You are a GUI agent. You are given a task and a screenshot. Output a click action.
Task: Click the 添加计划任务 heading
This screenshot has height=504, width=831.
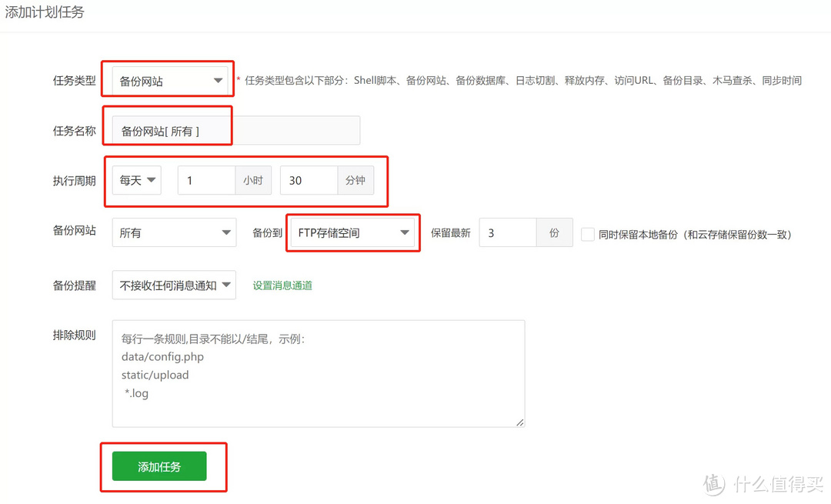point(45,12)
